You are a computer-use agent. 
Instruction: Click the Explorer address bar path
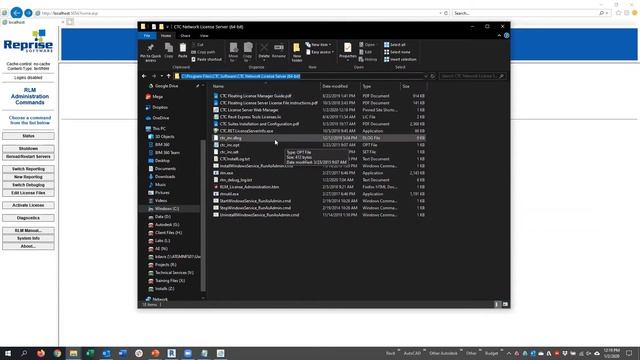240,76
